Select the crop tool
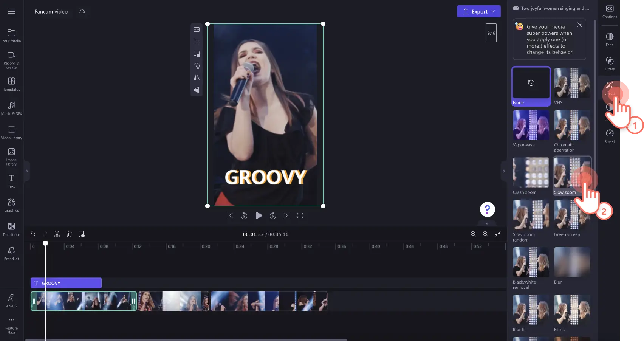The image size is (644, 341). click(197, 42)
